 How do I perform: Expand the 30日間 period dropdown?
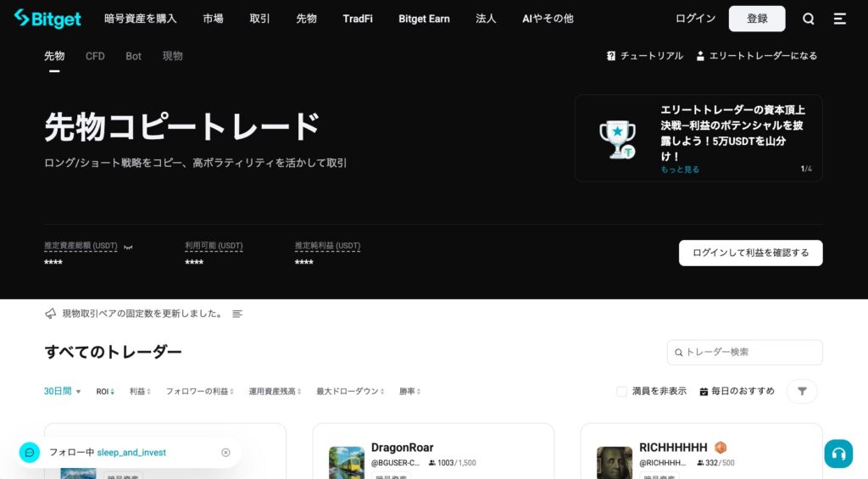click(x=62, y=391)
